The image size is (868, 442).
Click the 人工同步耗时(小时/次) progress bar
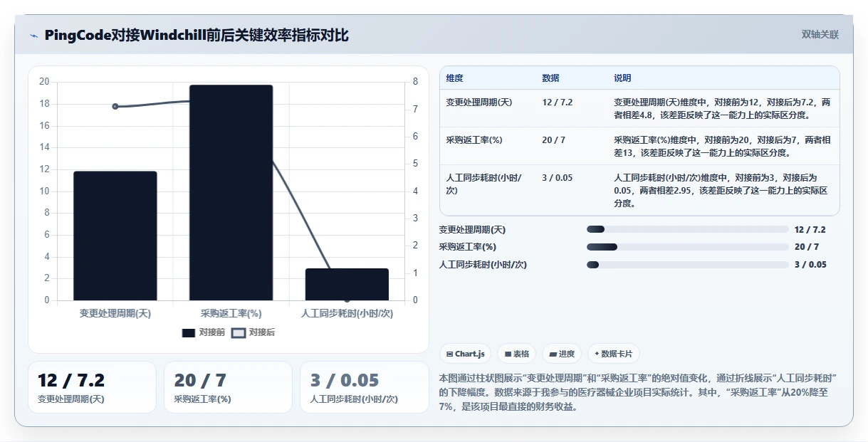pyautogui.click(x=688, y=265)
